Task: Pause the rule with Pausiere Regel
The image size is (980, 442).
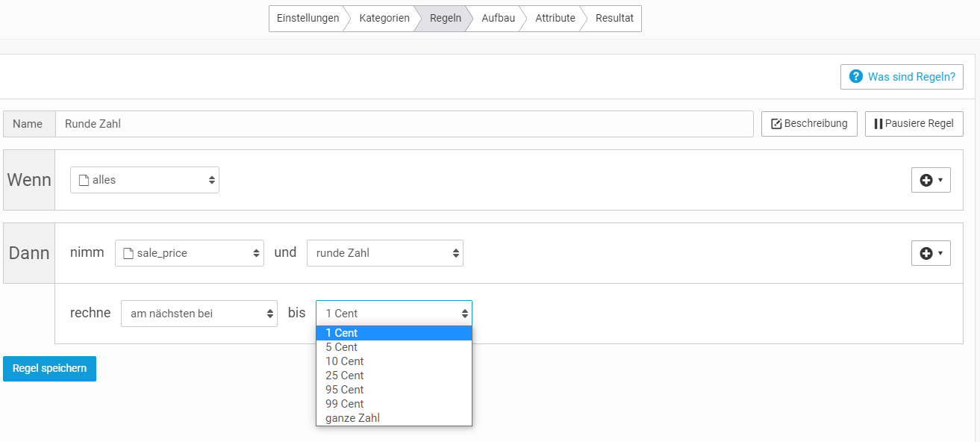Action: pos(914,124)
